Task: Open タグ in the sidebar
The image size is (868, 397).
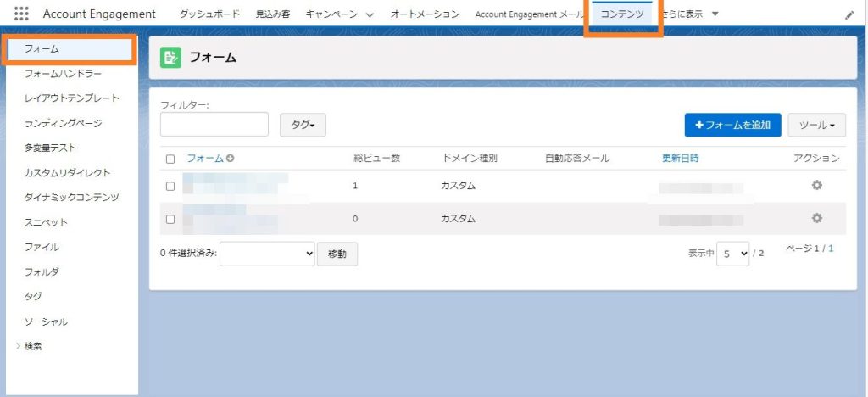Action: tap(33, 296)
